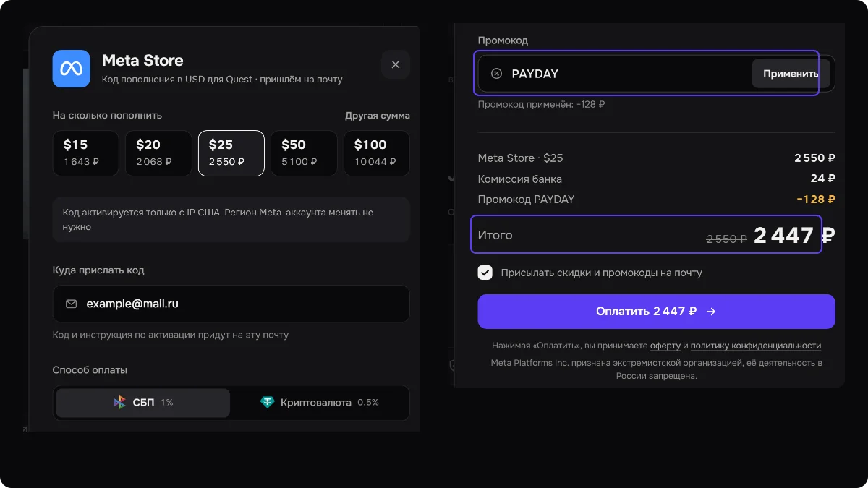Click the "Куда прислать код" label
868x488 pixels.
pos(98,270)
